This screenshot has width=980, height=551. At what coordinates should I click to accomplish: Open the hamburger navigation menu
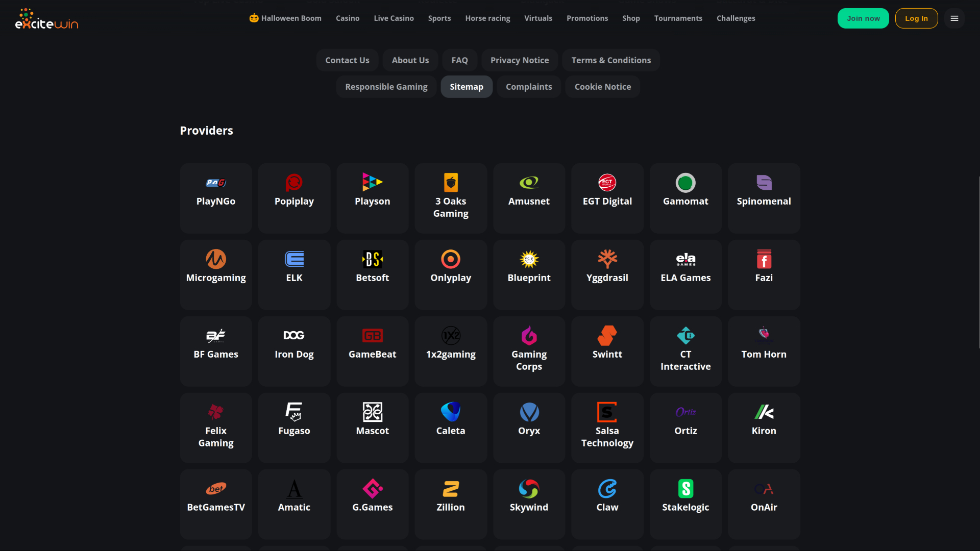click(x=954, y=18)
